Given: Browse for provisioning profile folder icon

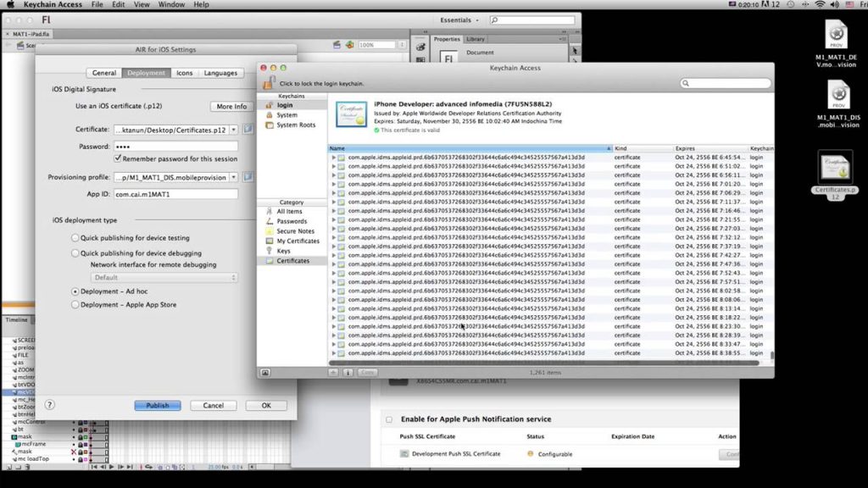Looking at the screenshot, I should click(x=248, y=177).
